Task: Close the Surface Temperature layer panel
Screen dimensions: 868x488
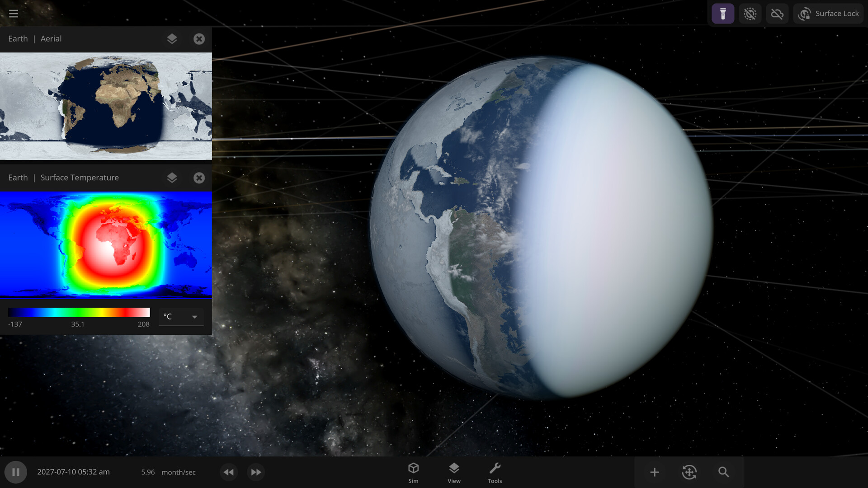Action: point(199,178)
